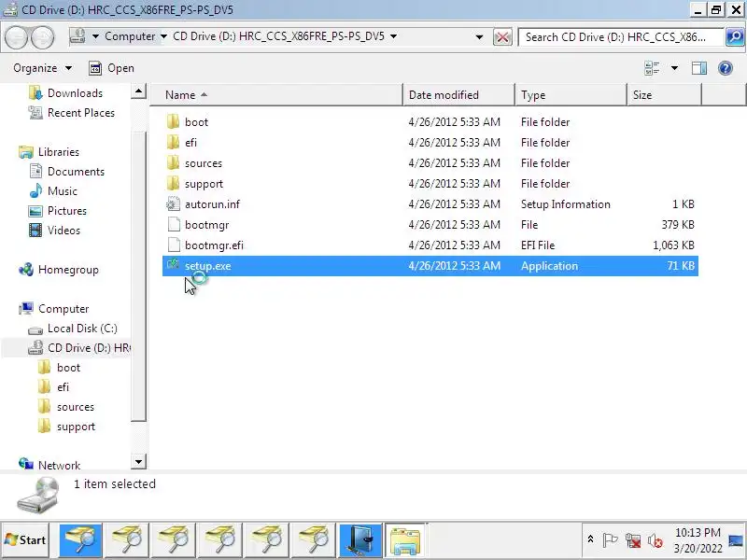Screen dimensions: 747x560
Task: Select the sources folder icon in file list
Action: pos(174,162)
